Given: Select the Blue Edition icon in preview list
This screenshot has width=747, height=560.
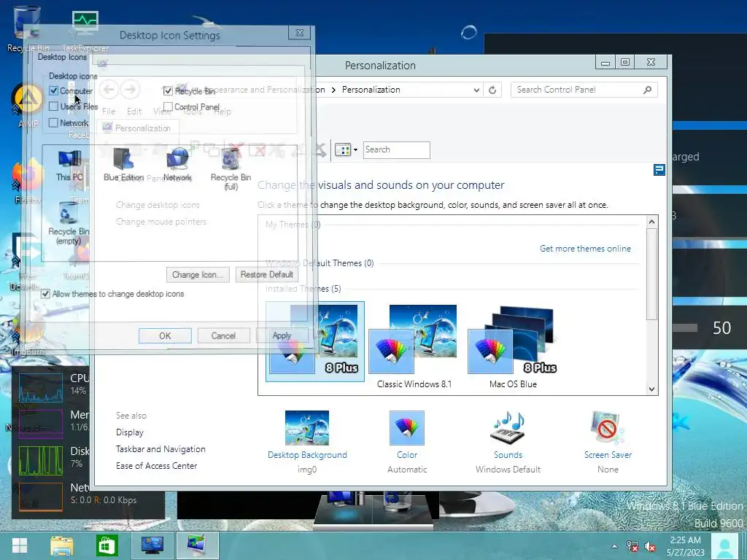Looking at the screenshot, I should [x=123, y=166].
